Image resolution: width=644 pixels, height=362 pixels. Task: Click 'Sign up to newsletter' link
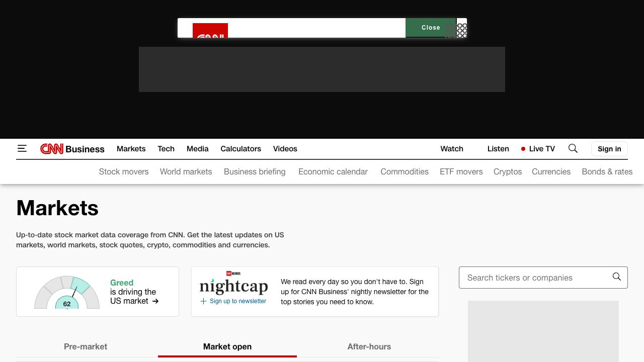237,301
